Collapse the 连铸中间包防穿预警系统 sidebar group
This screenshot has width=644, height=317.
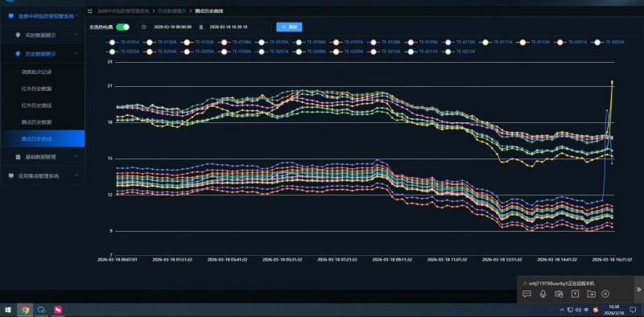point(43,16)
